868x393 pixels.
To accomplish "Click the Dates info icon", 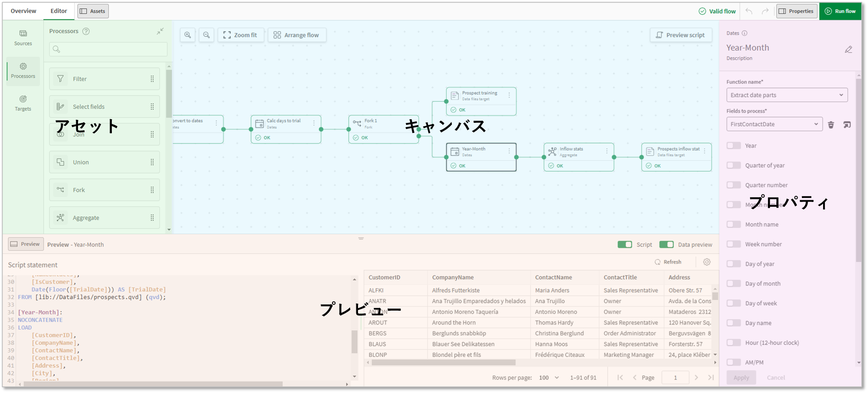I will [x=744, y=33].
